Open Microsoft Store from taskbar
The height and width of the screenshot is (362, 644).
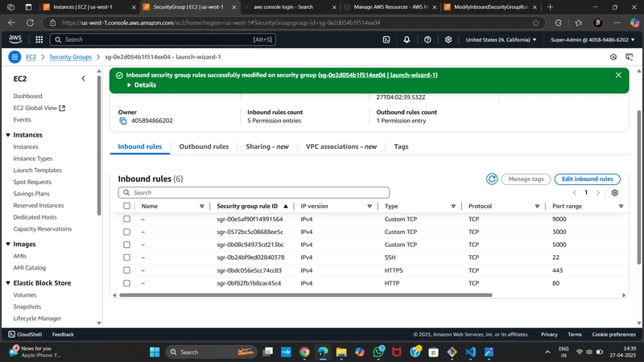pos(433,352)
